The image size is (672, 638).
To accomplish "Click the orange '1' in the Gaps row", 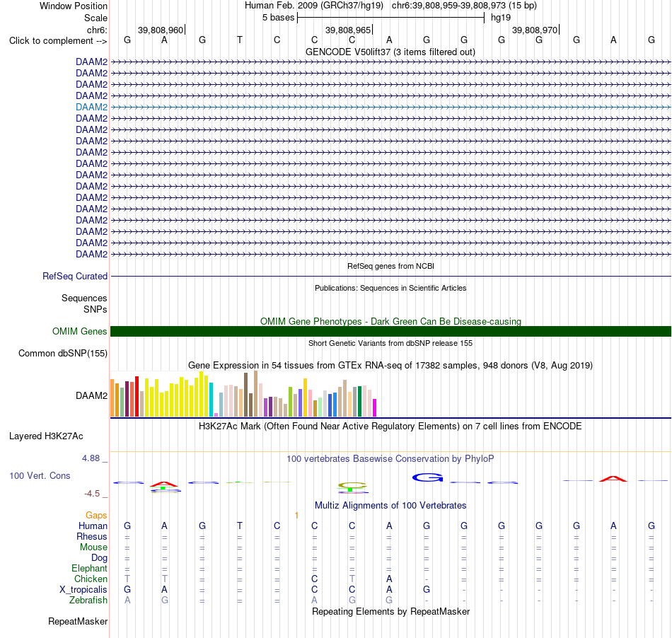I will click(296, 515).
